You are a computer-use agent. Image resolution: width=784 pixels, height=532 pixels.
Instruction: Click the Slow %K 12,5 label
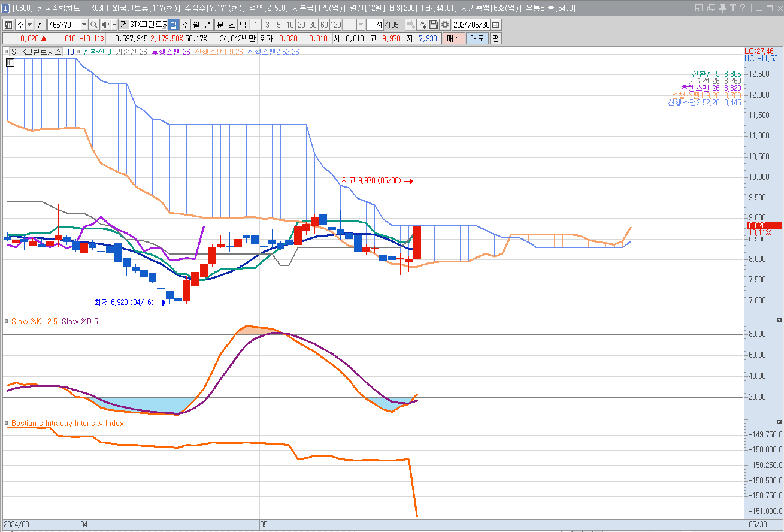click(x=34, y=321)
